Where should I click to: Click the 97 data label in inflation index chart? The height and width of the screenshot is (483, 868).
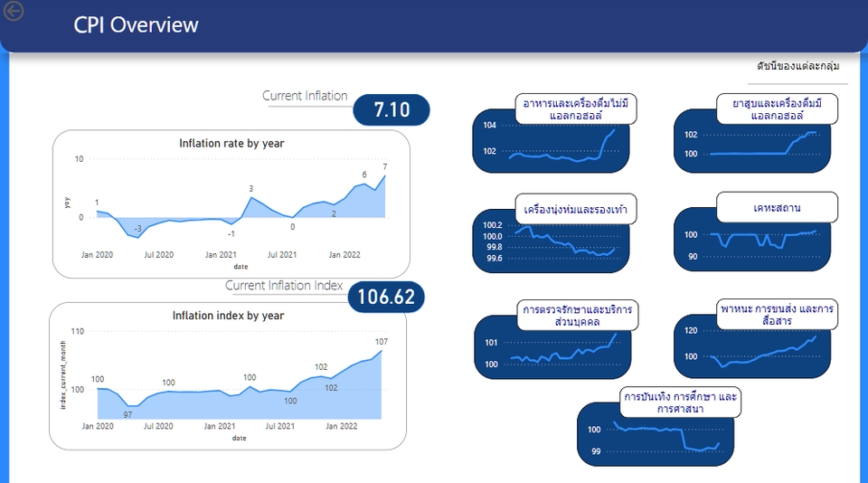point(127,415)
